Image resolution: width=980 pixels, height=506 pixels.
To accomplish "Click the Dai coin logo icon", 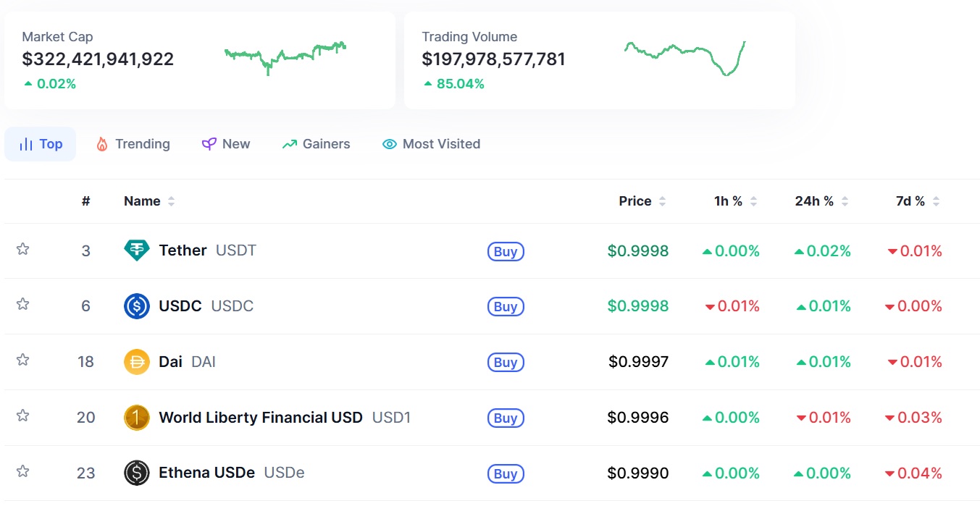I will pos(137,362).
